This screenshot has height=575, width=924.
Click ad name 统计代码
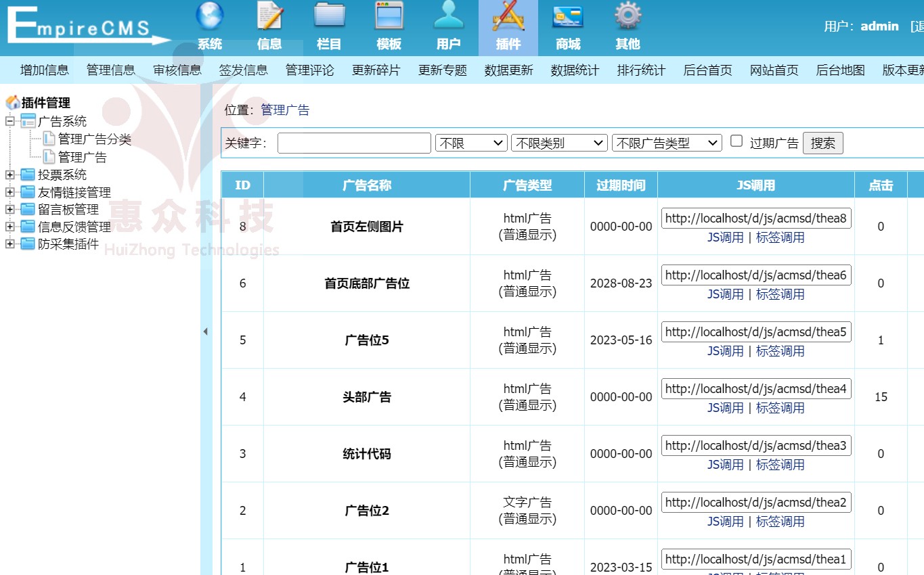(x=367, y=454)
